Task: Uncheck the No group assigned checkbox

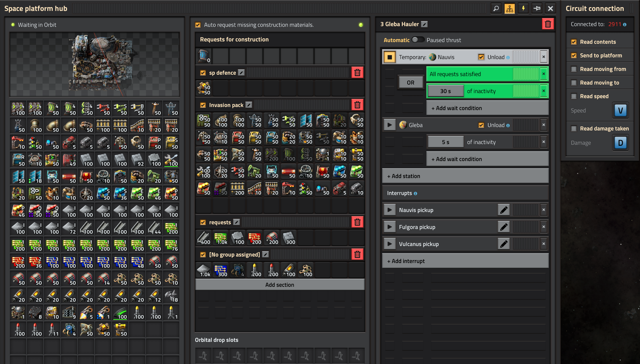Action: click(203, 255)
